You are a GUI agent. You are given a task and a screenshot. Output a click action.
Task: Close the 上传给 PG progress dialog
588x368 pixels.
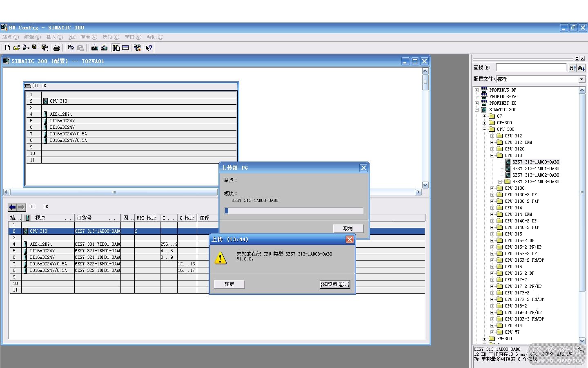tap(363, 168)
